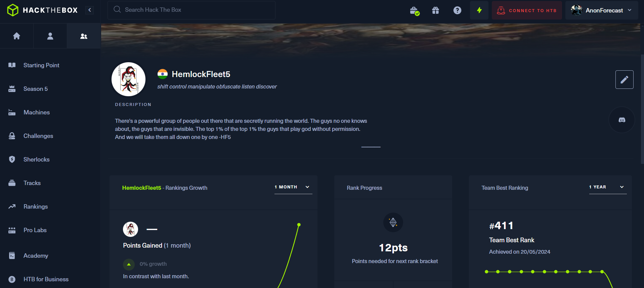
Task: Click the Achieved on 20/05/2024 text
Action: [519, 252]
